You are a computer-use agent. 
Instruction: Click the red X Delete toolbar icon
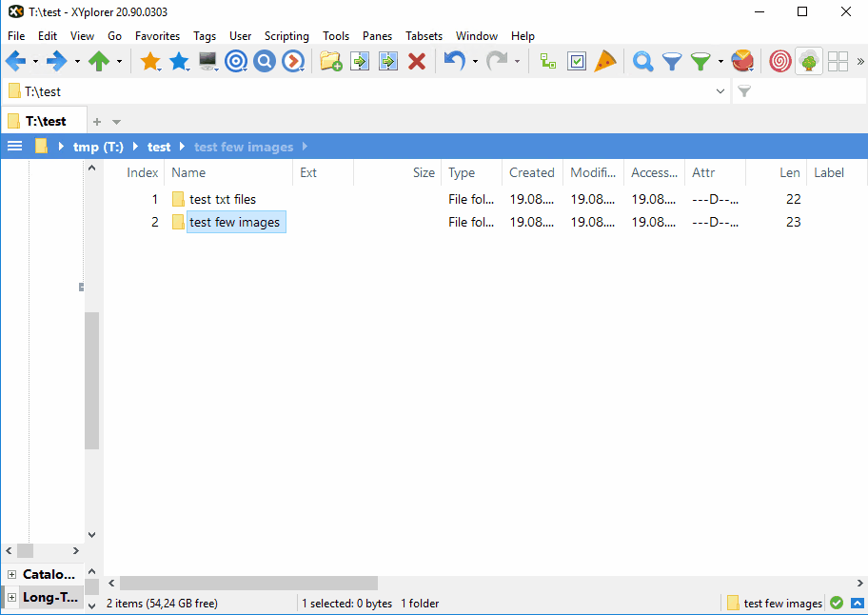[416, 62]
